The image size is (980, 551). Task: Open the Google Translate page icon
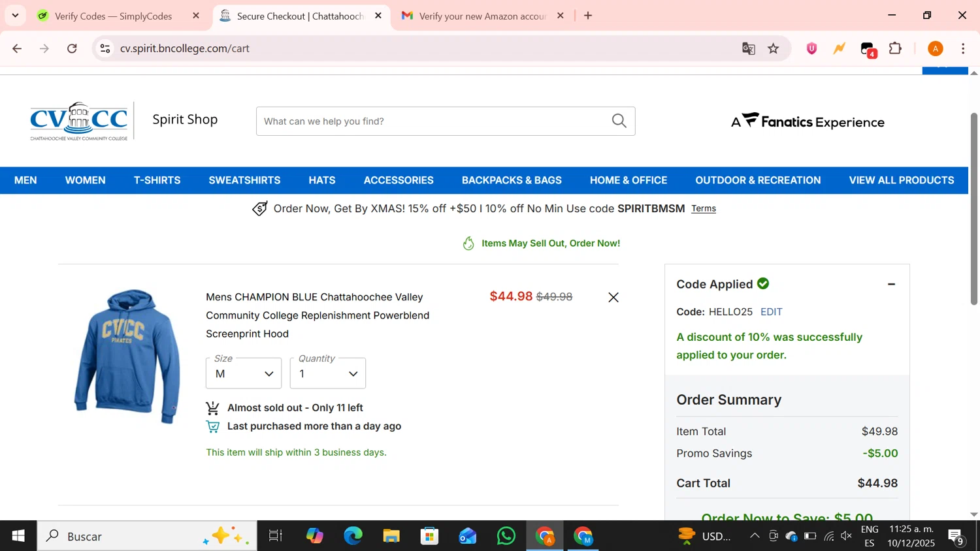tap(748, 48)
